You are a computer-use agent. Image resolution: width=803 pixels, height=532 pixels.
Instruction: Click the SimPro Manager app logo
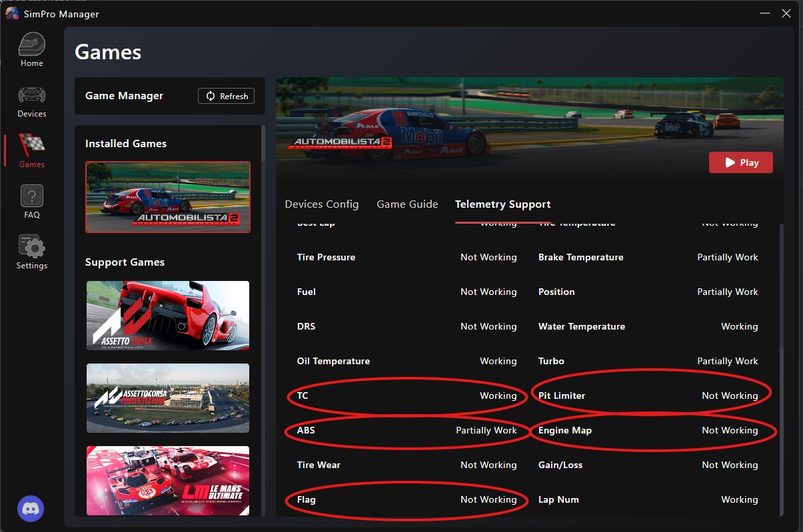(11, 13)
